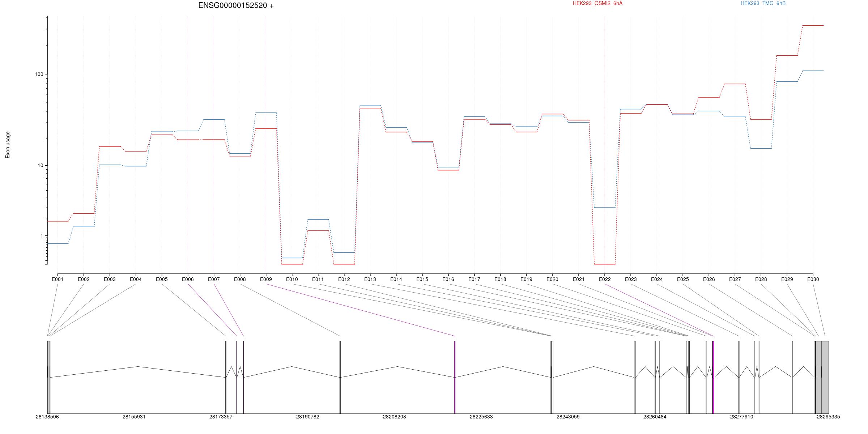
Task: Select exon label E025
Action: point(683,279)
